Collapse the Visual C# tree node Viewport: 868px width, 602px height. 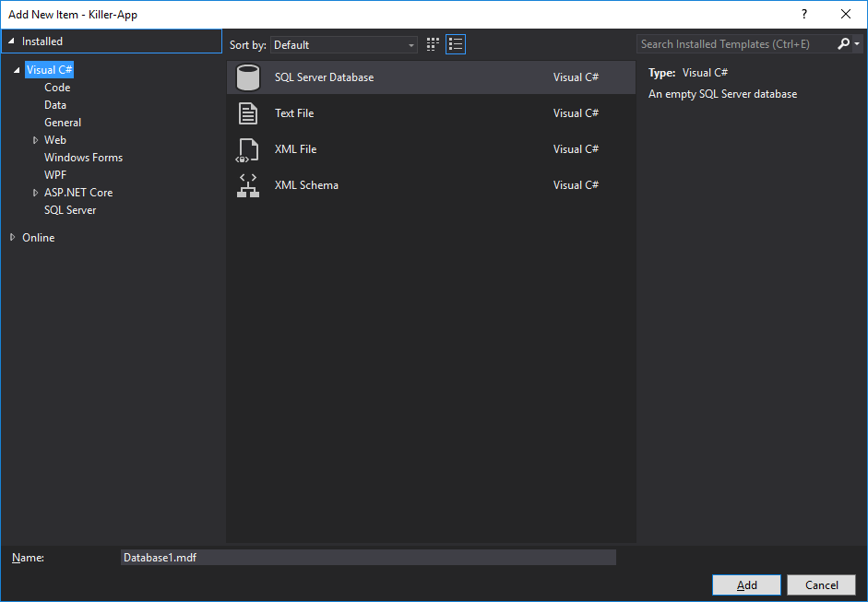point(17,70)
